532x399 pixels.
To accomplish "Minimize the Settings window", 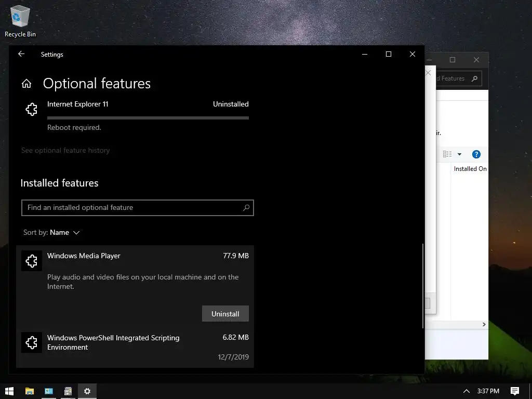I will [x=365, y=54].
